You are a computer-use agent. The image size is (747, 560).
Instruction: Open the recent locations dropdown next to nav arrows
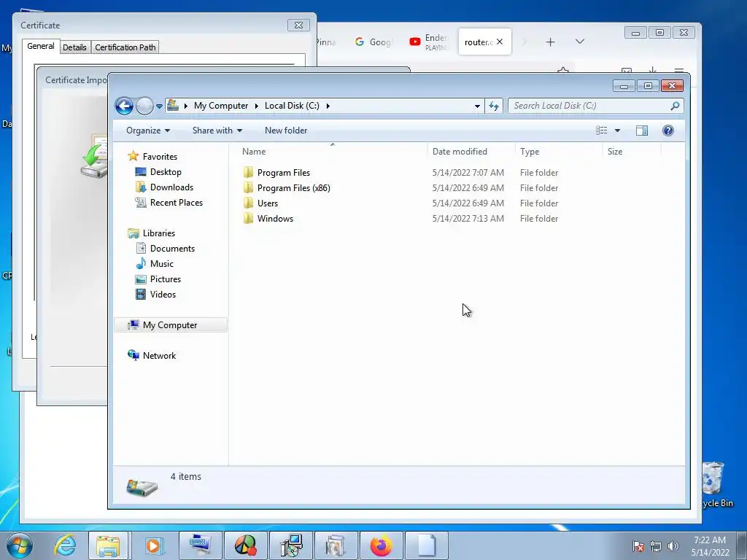[x=159, y=106]
